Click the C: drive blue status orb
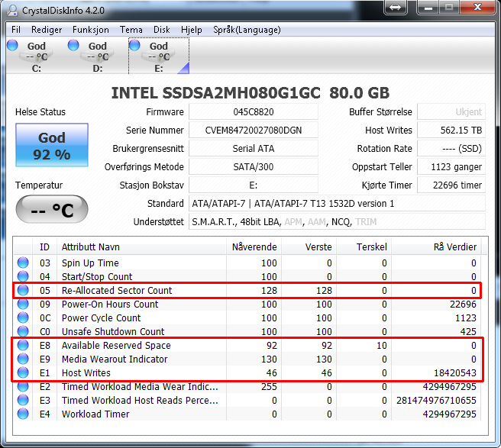Screen dimensions: 501x448 [12, 45]
